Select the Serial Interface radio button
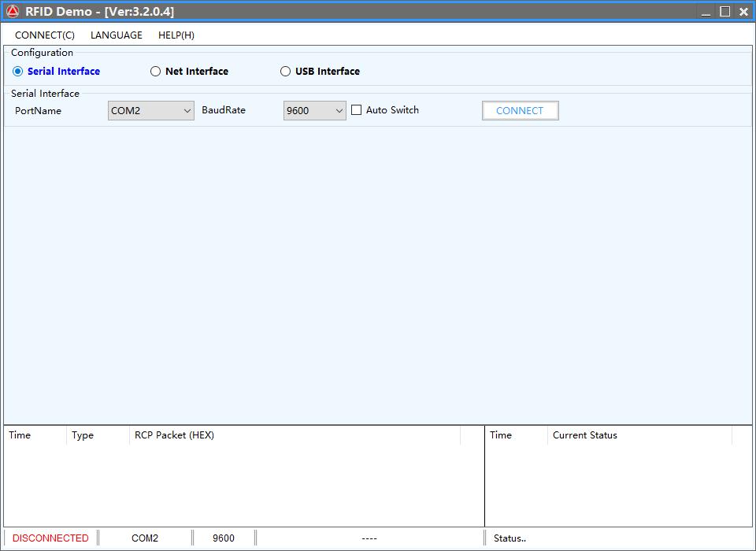 click(x=19, y=72)
